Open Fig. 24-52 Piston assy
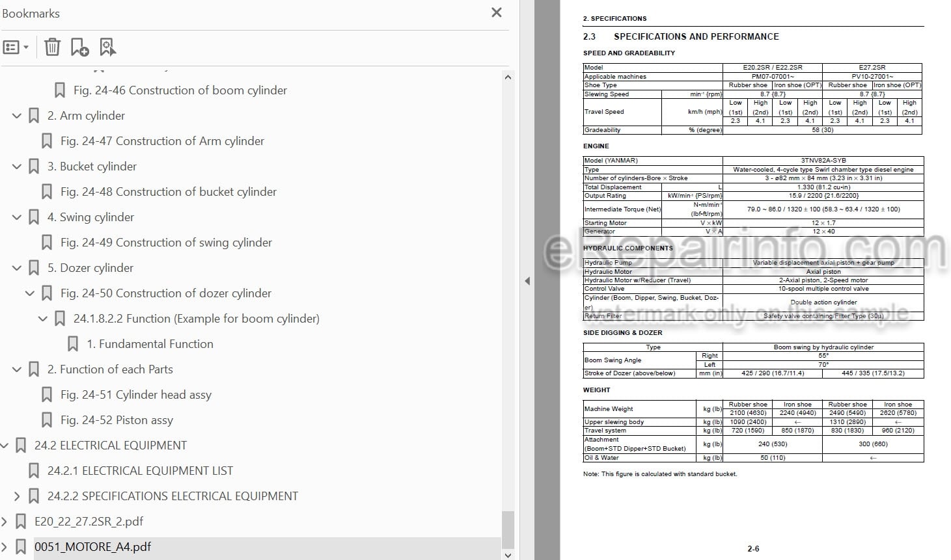This screenshot has height=560, width=951. click(117, 420)
